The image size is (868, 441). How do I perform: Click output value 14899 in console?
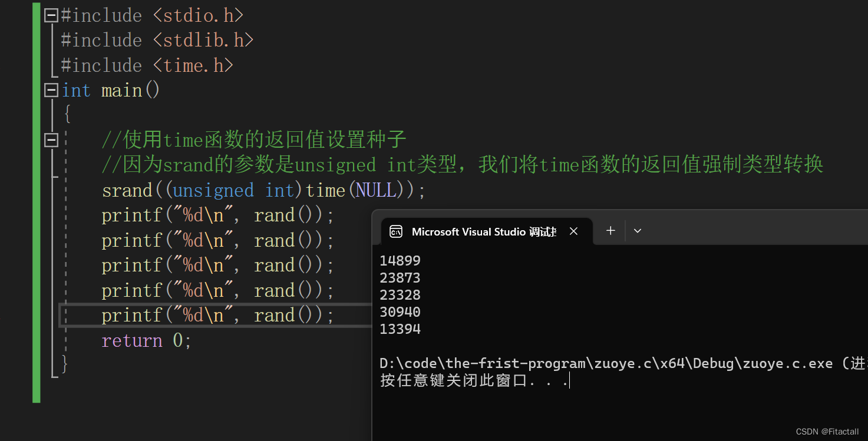pos(400,260)
